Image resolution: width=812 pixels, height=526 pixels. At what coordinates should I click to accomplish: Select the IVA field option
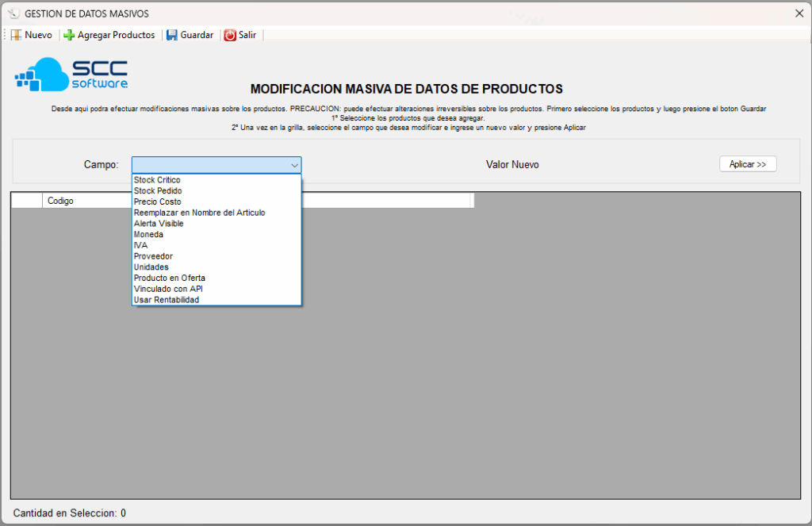coord(140,246)
